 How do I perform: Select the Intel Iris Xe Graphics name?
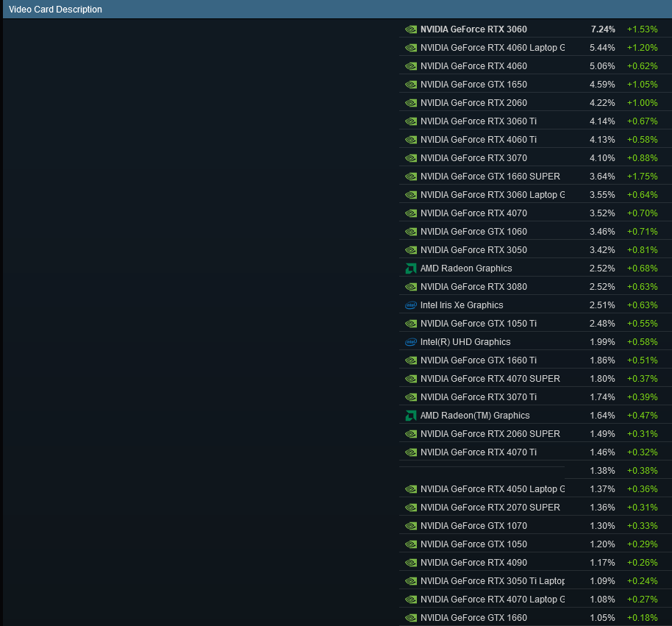(x=462, y=305)
